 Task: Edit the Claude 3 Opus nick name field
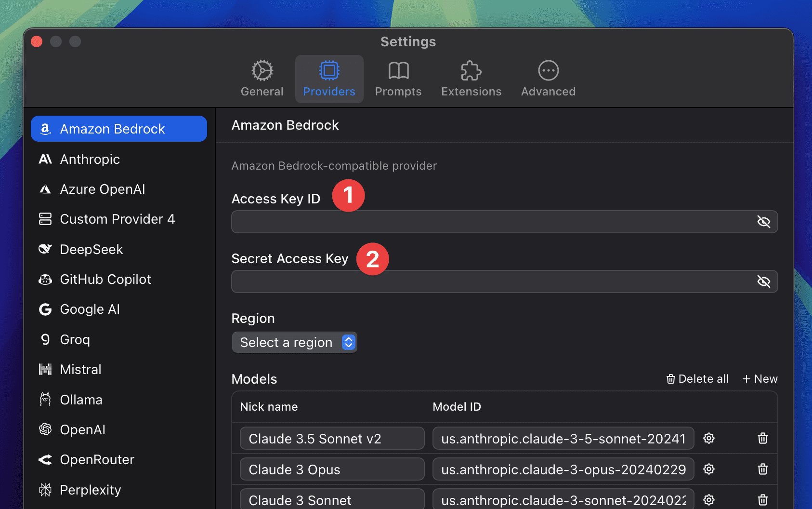pos(332,469)
